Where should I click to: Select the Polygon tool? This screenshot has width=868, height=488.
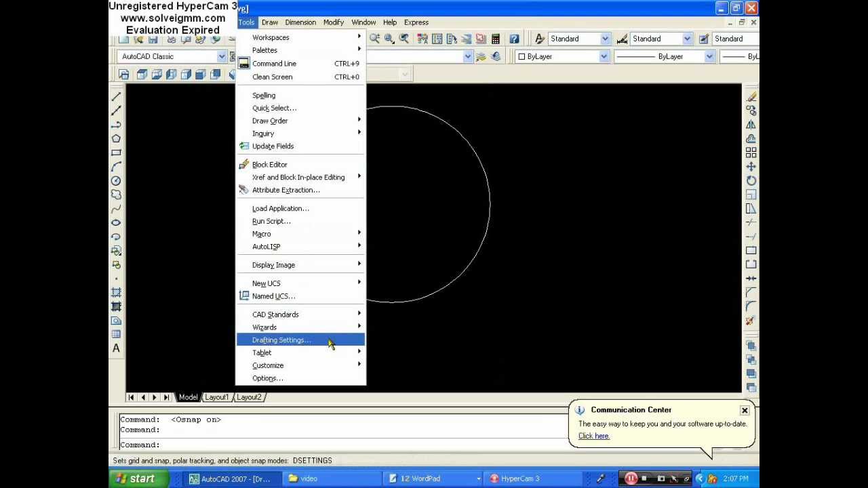116,138
